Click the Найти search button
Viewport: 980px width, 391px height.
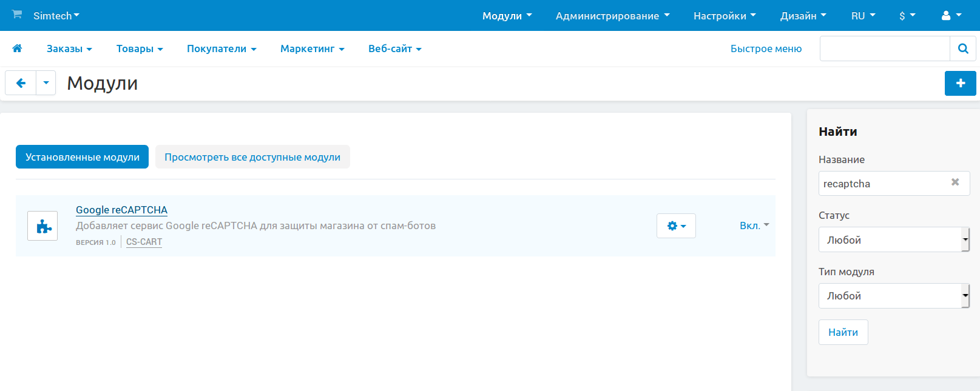843,332
